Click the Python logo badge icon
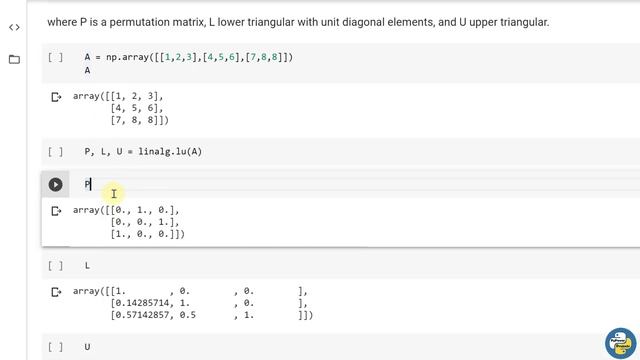 tap(620, 343)
